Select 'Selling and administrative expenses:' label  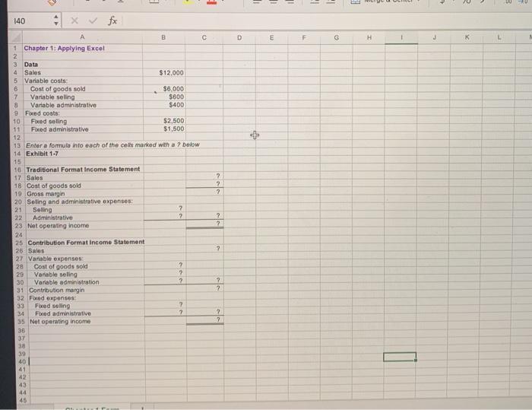click(84, 202)
